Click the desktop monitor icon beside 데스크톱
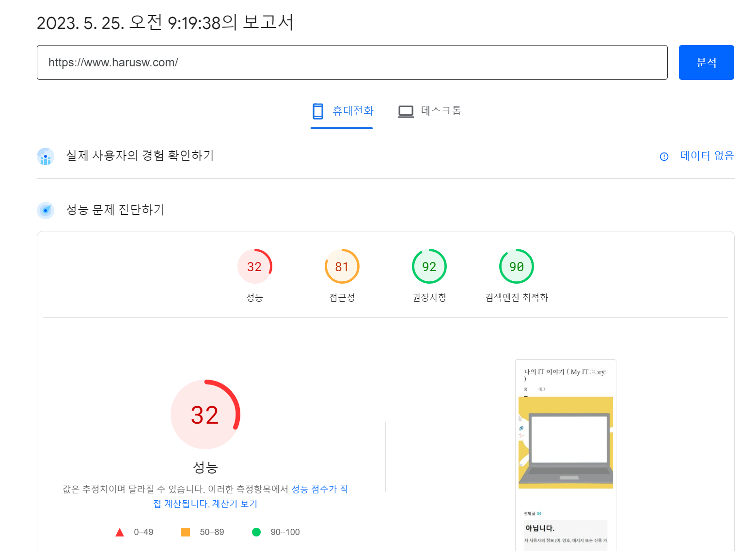 click(x=405, y=110)
